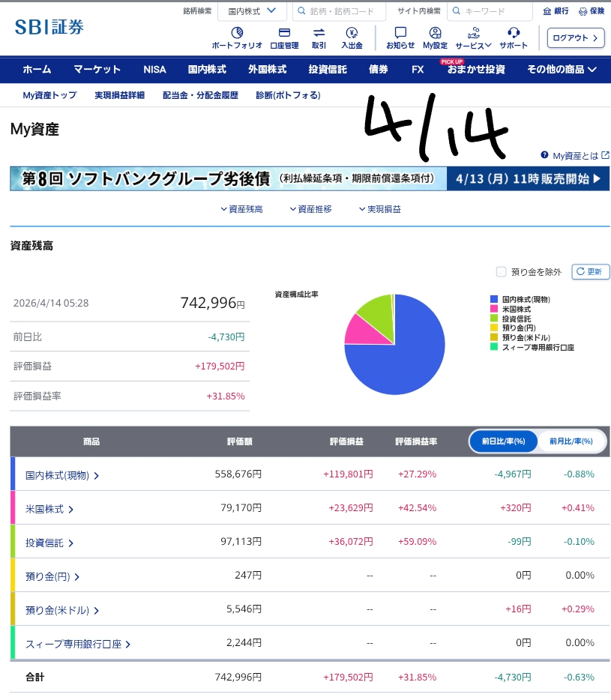Open the 実現損益詳細 sub-tab
The height and width of the screenshot is (700, 611).
click(x=120, y=95)
